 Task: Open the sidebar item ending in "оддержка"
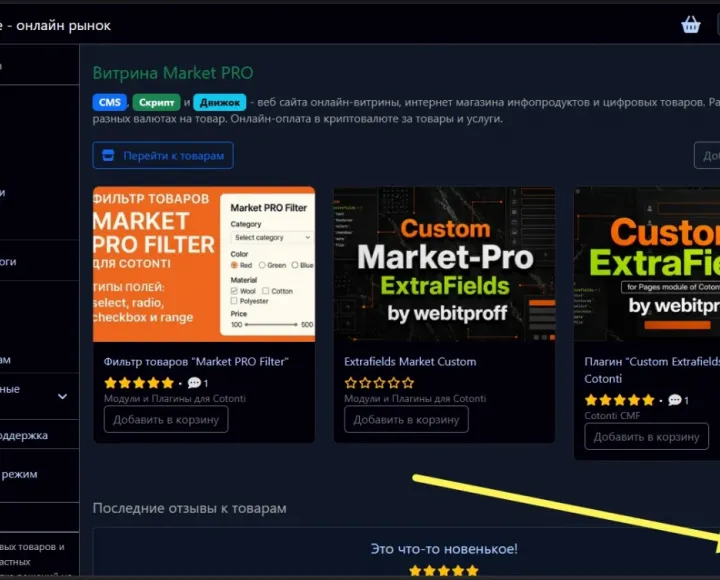(24, 435)
